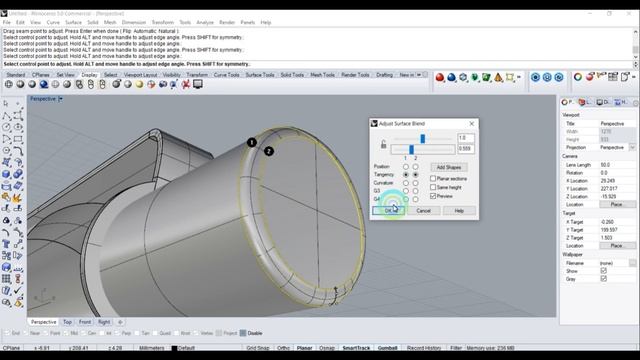640x360 pixels.
Task: Enable Same height checkbox
Action: (x=433, y=187)
